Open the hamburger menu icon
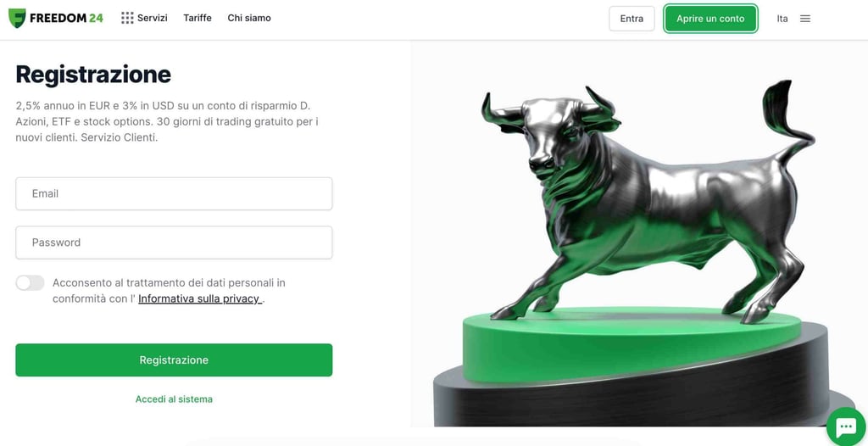The image size is (868, 446). pyautogui.click(x=805, y=19)
